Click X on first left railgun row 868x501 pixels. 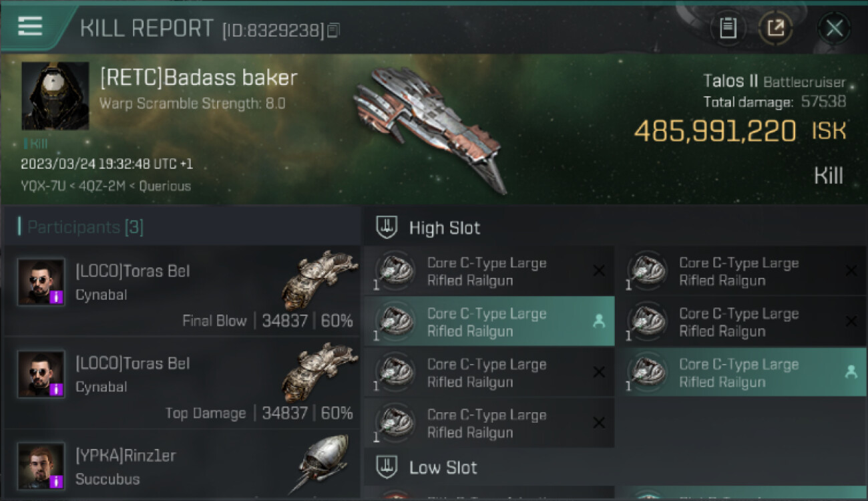[x=599, y=271]
